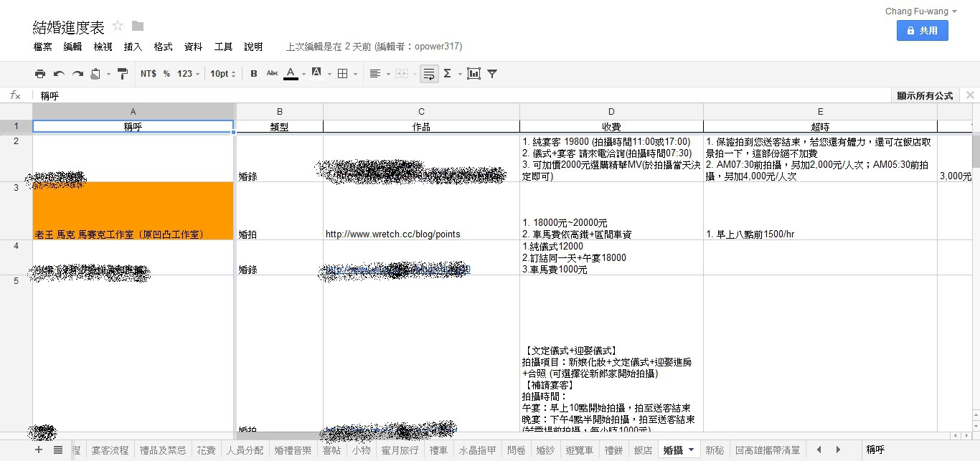980x461 pixels.
Task: Toggle strikethrough Abc formatting
Action: 272,74
